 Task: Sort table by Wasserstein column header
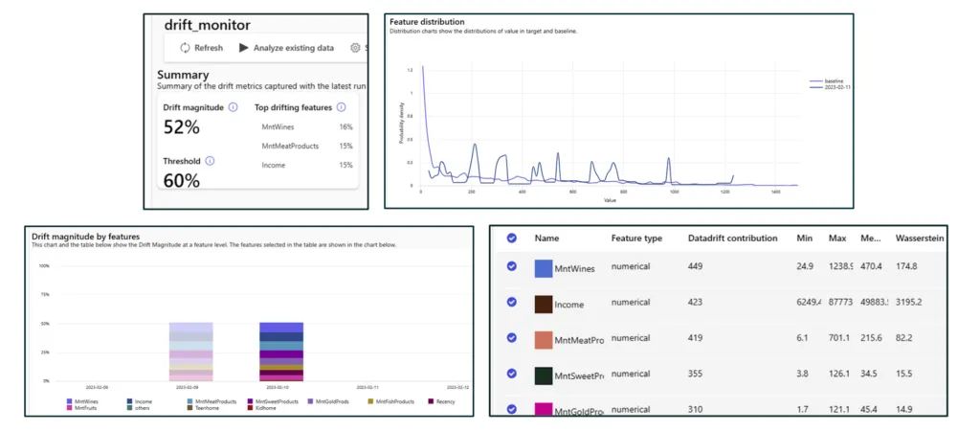(x=920, y=238)
